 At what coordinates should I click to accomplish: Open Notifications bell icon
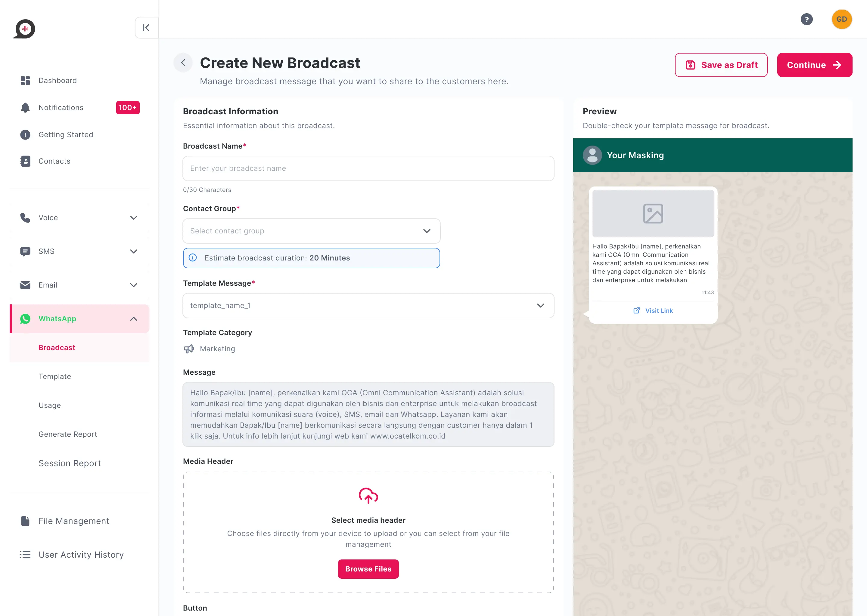(25, 108)
